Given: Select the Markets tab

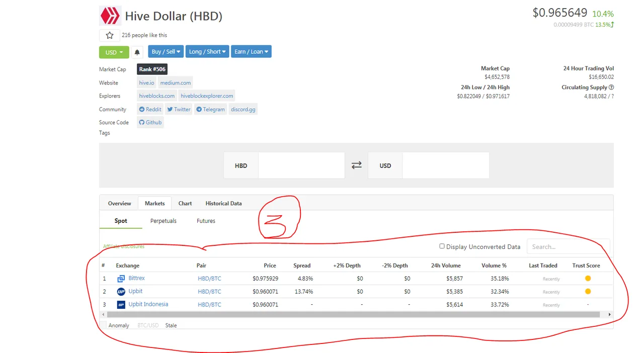Looking at the screenshot, I should 154,204.
